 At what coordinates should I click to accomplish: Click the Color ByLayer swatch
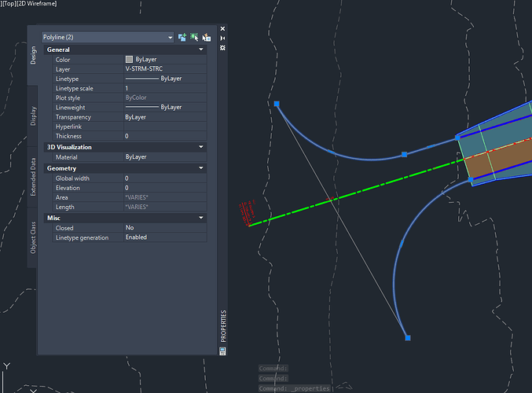point(129,60)
